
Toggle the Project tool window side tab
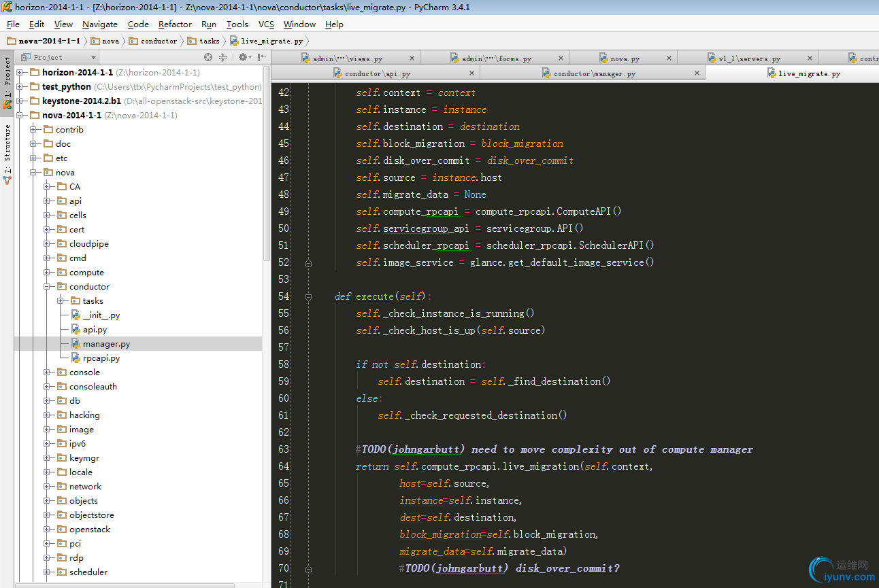point(7,82)
